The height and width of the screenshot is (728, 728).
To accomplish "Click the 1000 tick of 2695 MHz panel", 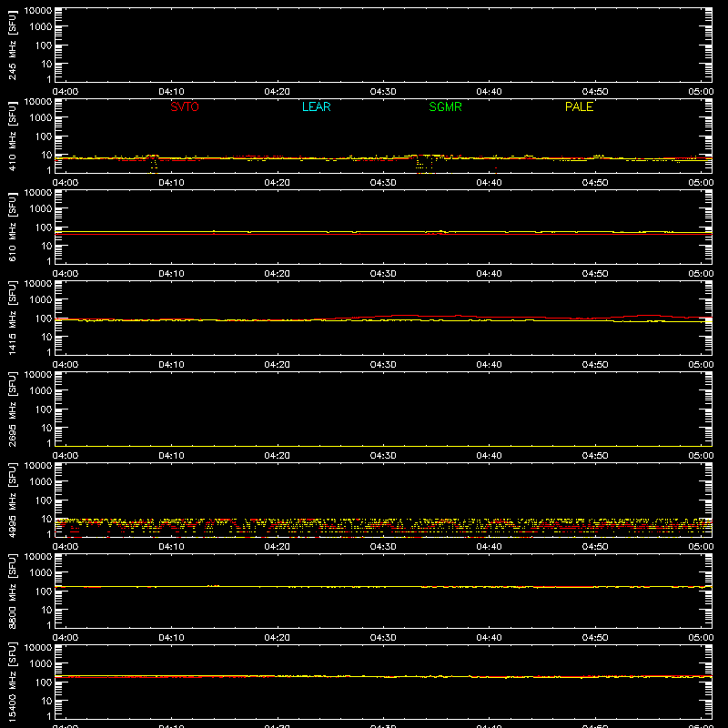I will [41, 391].
